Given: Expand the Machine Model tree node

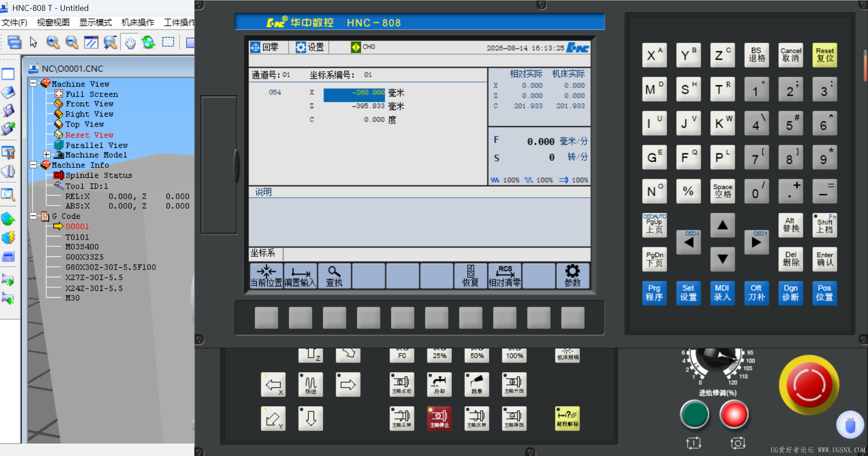Looking at the screenshot, I should 47,155.
